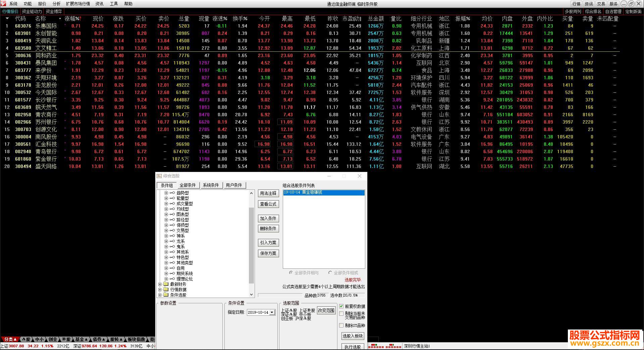The width and height of the screenshot is (644, 350).
Task: Click the condition icon beside 神系
Action: pos(172,236)
